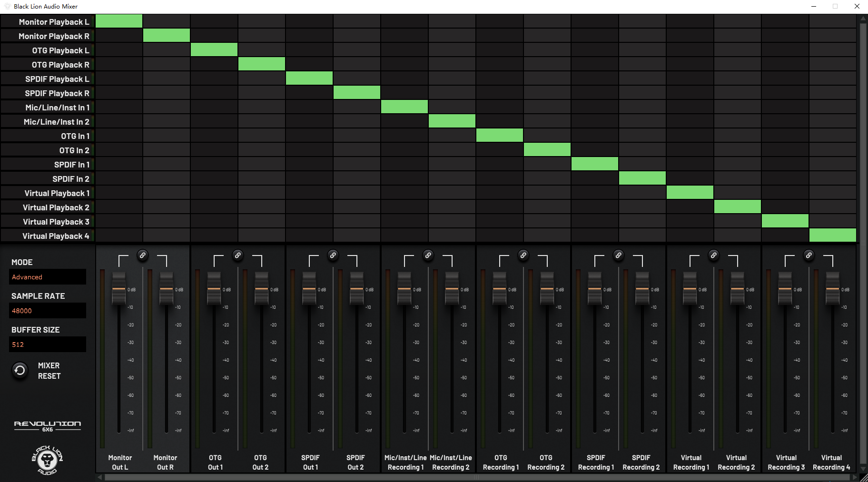Click the stereo link icon for Monitor Out
This screenshot has height=482, width=868.
[x=143, y=256]
